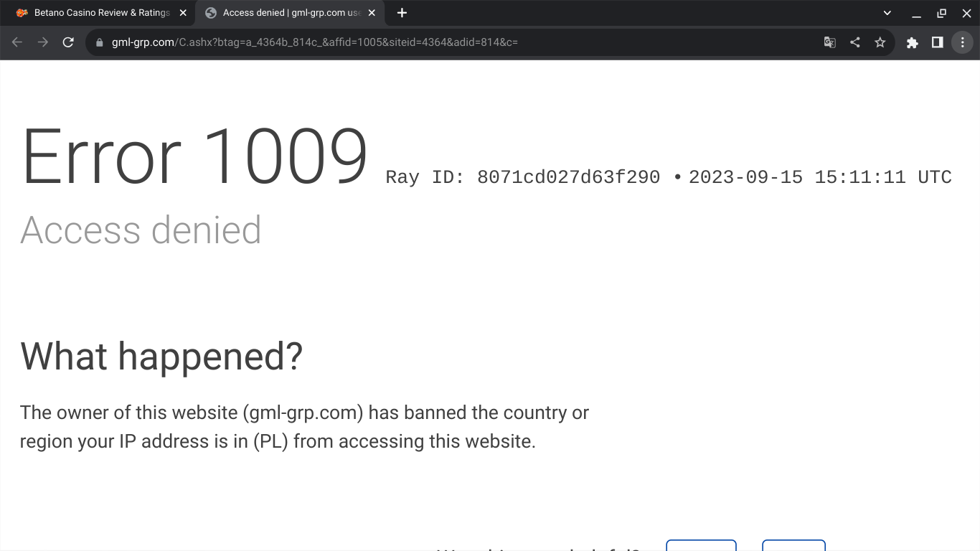Viewport: 980px width, 551px height.
Task: Close the Chrome window
Action: 966,13
